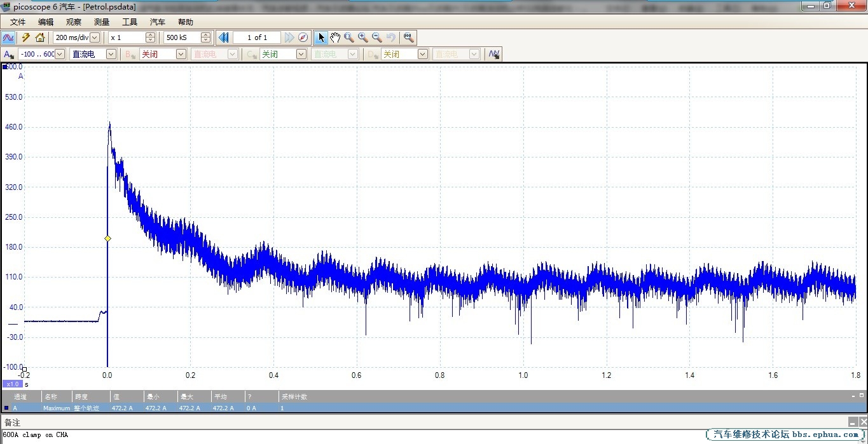
Task: Increase the x 1 zoom factor
Action: 151,35
